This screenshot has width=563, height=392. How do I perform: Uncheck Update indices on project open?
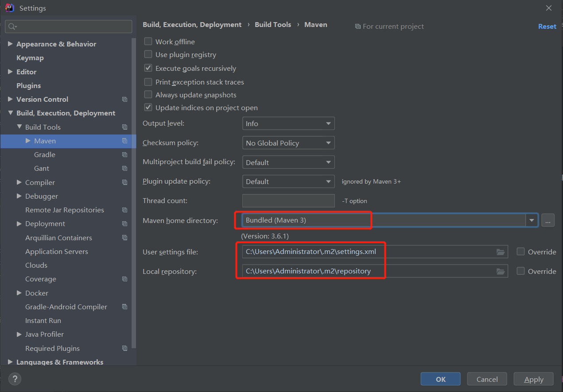click(x=148, y=108)
